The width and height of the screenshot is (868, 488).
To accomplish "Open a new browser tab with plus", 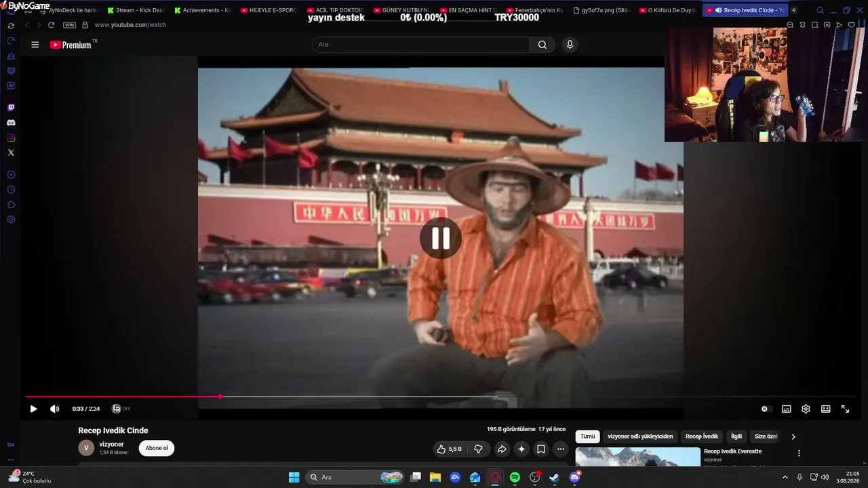I will pos(794,10).
